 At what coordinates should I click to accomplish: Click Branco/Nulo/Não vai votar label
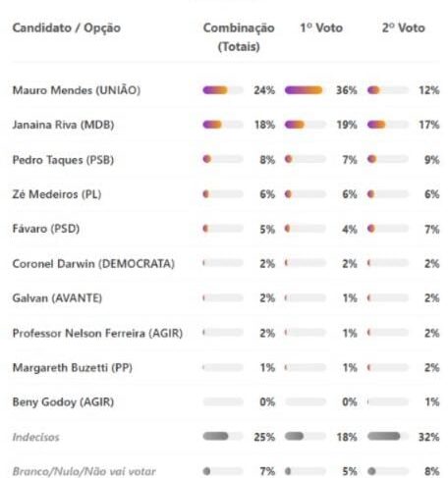pos(84,471)
